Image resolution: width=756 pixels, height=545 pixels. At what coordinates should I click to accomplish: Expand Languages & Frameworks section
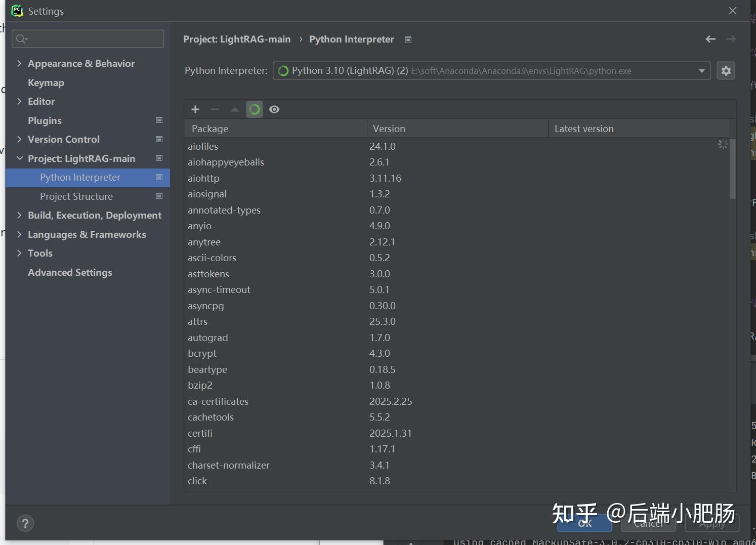pos(19,234)
